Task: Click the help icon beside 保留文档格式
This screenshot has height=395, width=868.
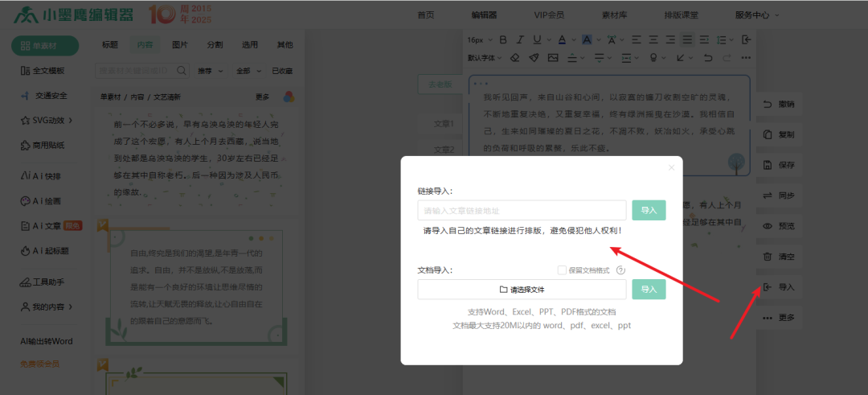Action: point(620,270)
